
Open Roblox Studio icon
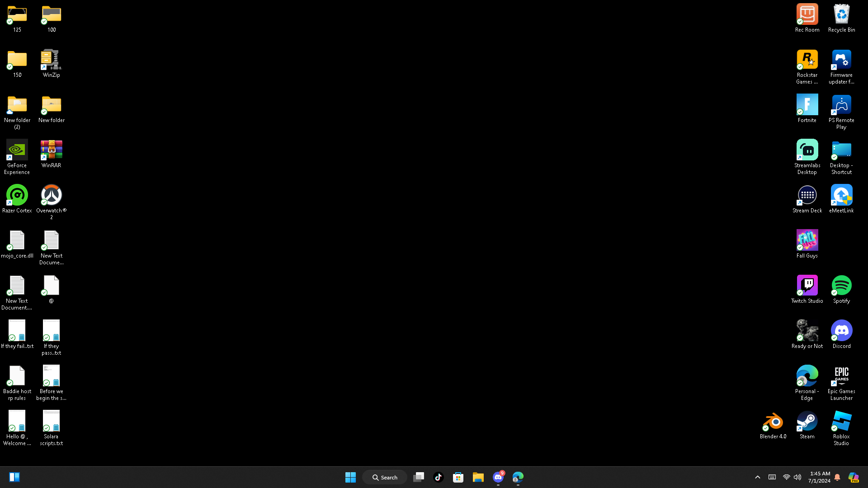pos(841,428)
